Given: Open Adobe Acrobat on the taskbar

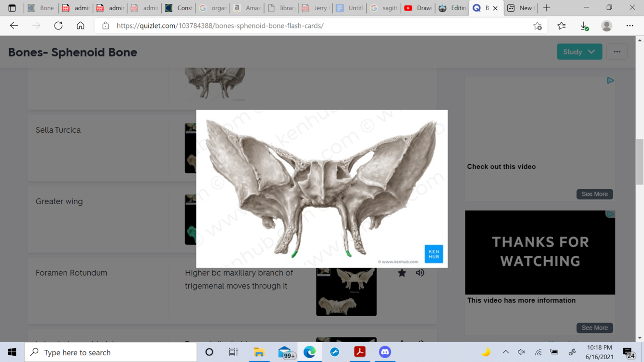Looking at the screenshot, I should (360, 352).
